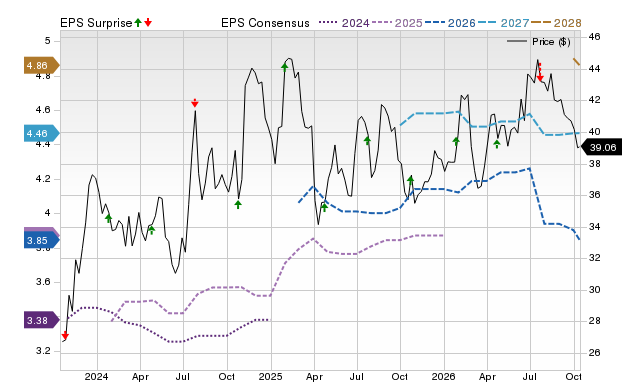640x382 pixels.
Task: Click the red down arrow in the EPS Surprise legend
Action: [148, 22]
